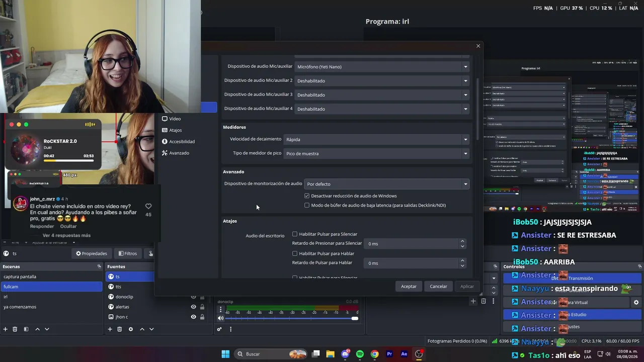Remove selected source with trash icon
Viewport: 644px width, 362px height.
(119, 329)
